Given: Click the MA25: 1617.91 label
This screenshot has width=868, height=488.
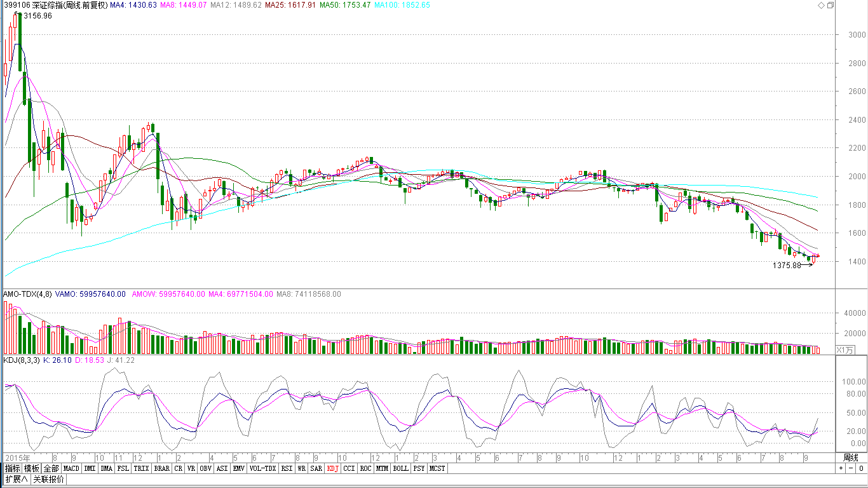Looking at the screenshot, I should (x=290, y=4).
